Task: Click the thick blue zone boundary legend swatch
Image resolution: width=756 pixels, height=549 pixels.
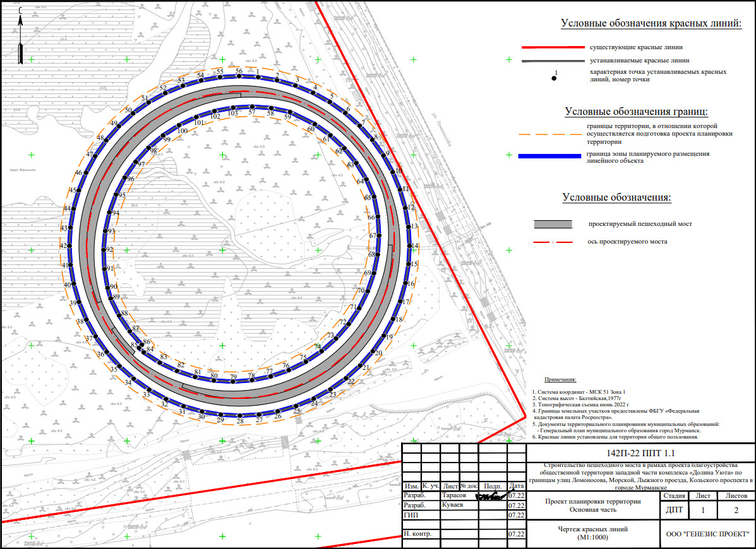Action: (x=548, y=156)
